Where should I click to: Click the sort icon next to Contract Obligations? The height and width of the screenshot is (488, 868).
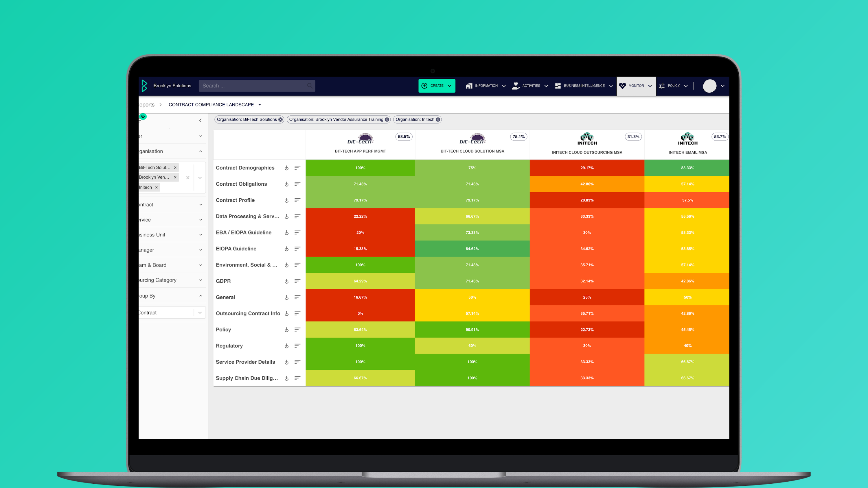point(297,184)
